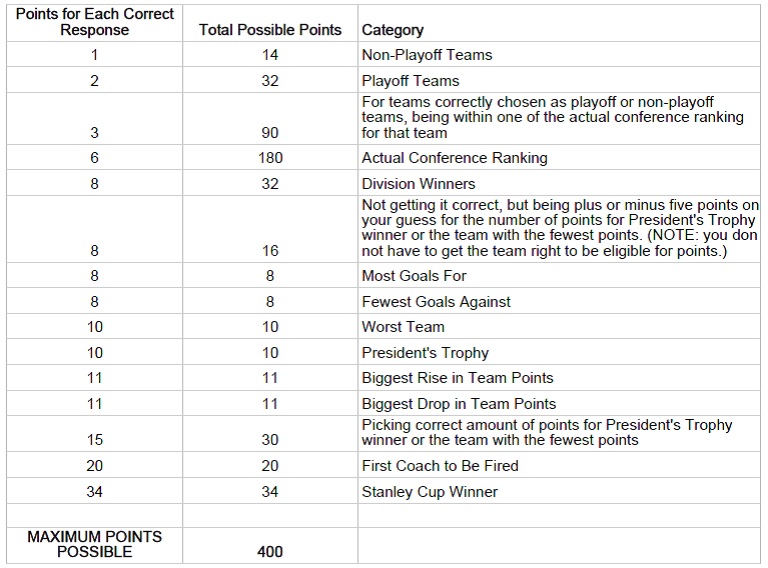Screen dimensions: 768x568
Task: Click 'Biggest Drop in Team Points' cell
Action: tap(559, 403)
